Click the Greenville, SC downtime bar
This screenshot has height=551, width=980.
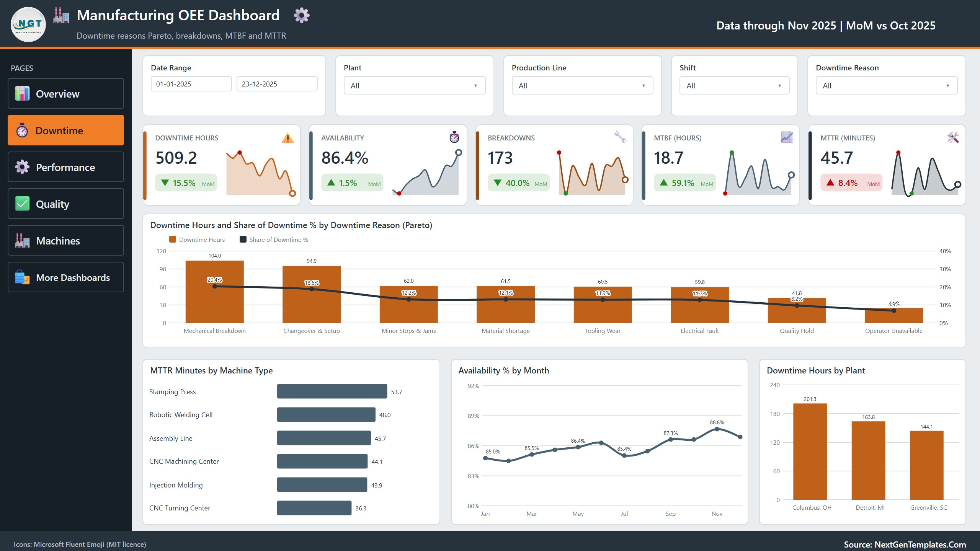coord(927,465)
